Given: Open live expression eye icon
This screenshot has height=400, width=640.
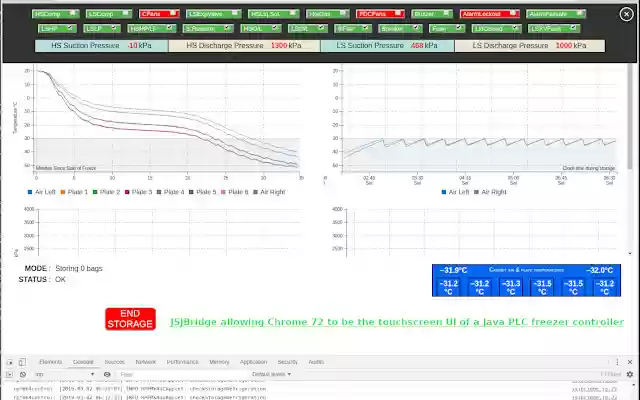Looking at the screenshot, I should tap(107, 374).
